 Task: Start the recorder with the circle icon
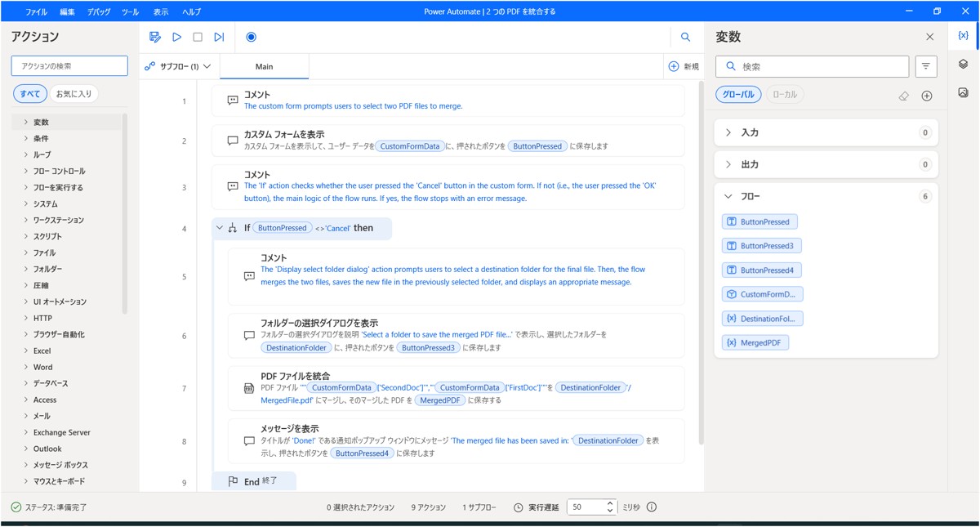[251, 37]
